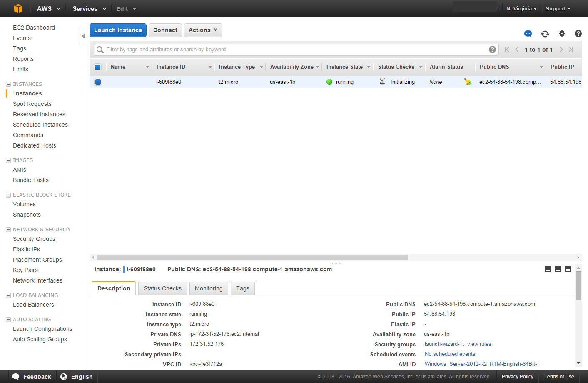This screenshot has height=383, width=588.
Task: Focus the filter by tags search field
Action: click(x=296, y=50)
